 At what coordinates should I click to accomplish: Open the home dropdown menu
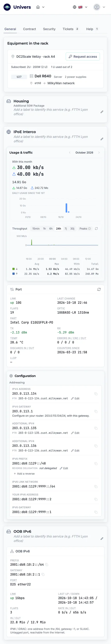pos(40,7)
